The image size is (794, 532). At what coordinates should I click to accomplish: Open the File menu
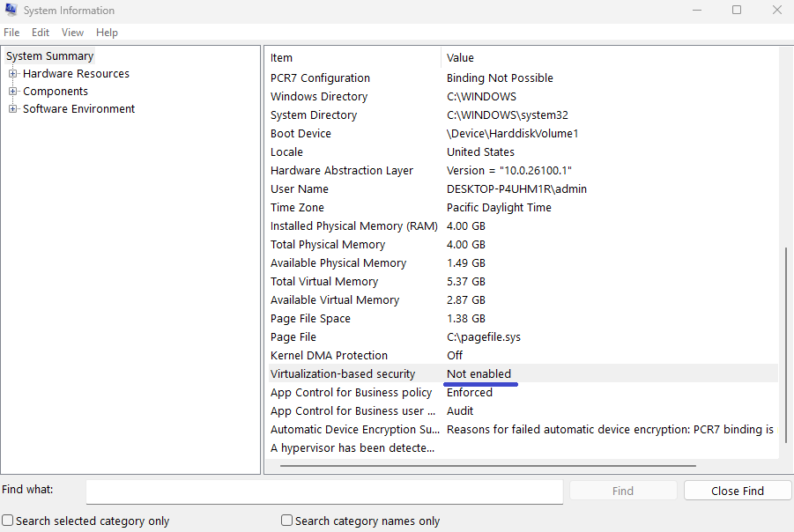tap(11, 33)
